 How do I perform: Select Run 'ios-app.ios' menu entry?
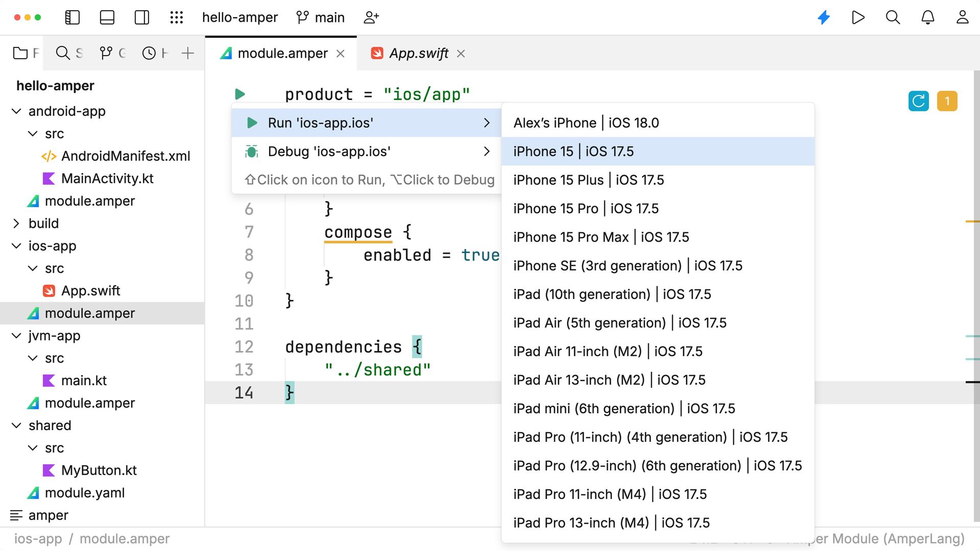tap(366, 123)
